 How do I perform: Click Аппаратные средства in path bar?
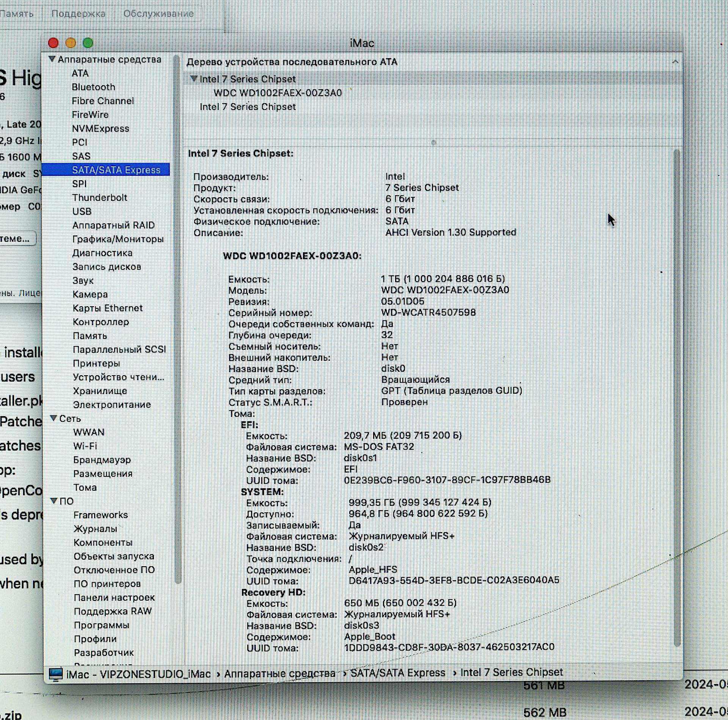(279, 674)
